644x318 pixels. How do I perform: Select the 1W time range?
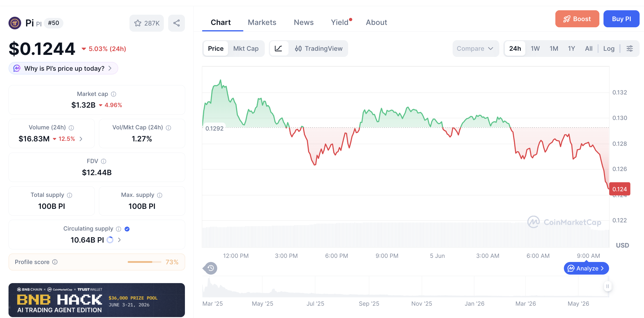535,48
